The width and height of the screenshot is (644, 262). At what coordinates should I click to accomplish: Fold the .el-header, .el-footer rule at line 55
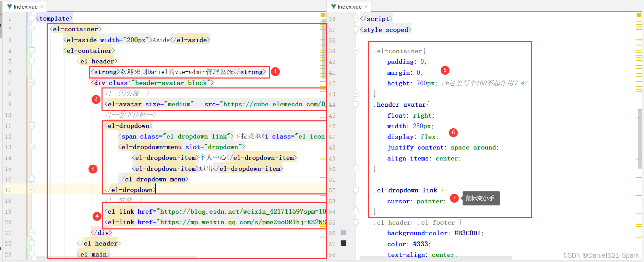356,223
